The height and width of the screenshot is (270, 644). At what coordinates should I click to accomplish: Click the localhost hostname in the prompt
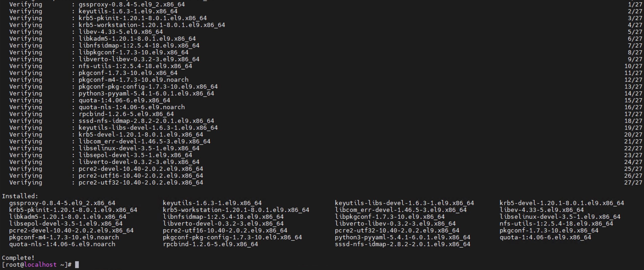tap(40, 265)
